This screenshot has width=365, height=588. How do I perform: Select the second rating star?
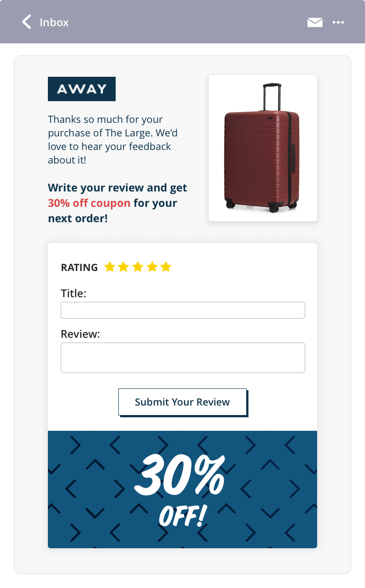click(124, 267)
